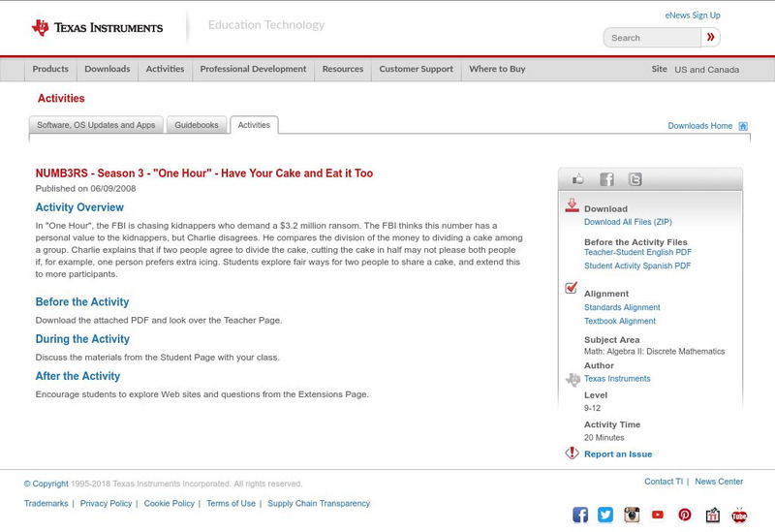Click the Texas Instruments author link
Viewport: 775px width, 532px height.
pyautogui.click(x=617, y=379)
